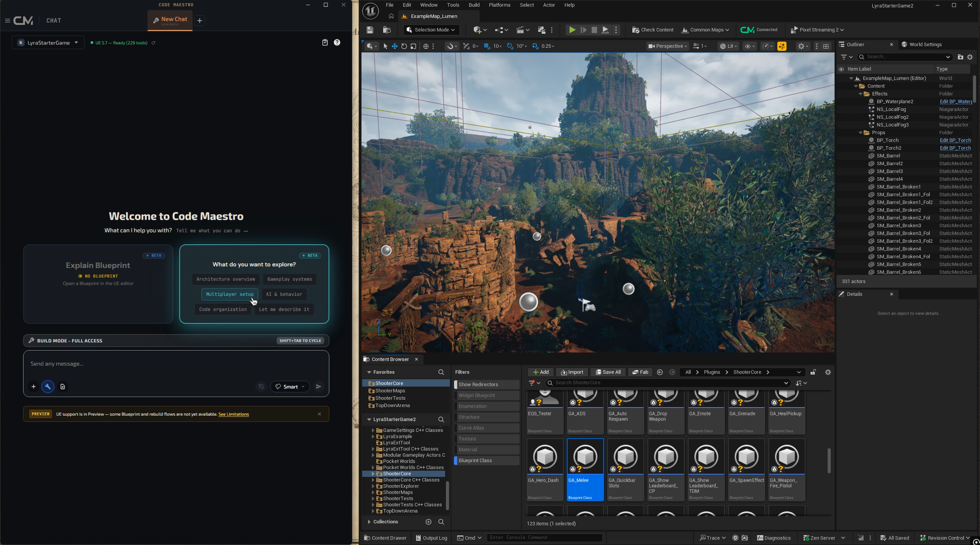Toggle visibility column eye in Outliner header
The image size is (980, 545).
(x=841, y=69)
